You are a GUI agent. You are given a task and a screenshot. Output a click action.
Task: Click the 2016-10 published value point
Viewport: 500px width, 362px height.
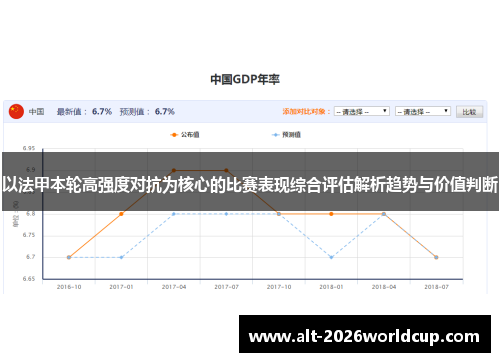pos(69,257)
